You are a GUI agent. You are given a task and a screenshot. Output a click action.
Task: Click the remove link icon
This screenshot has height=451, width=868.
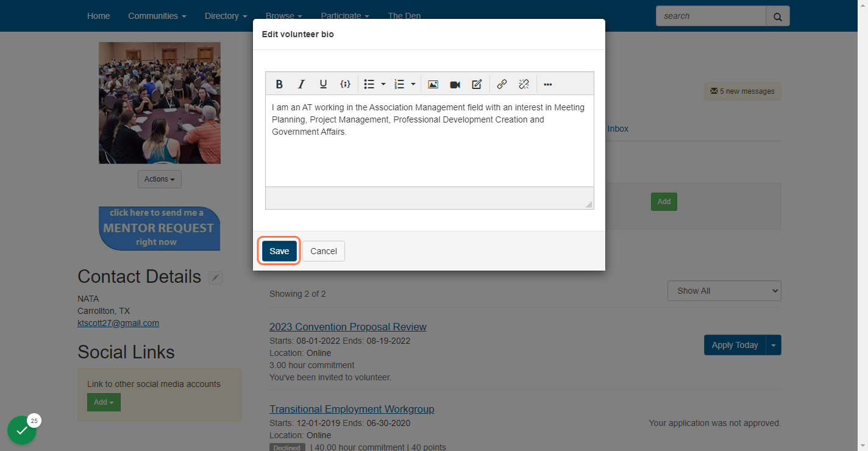click(524, 84)
